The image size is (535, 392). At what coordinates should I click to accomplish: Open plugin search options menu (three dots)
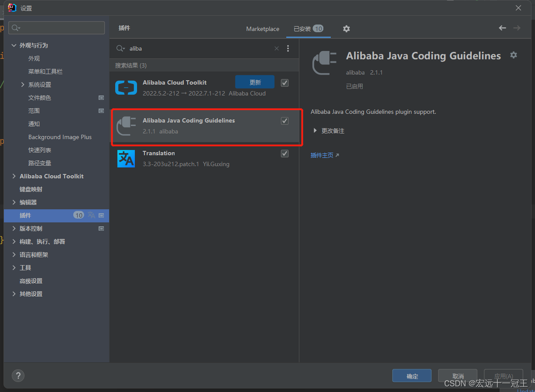pos(288,48)
